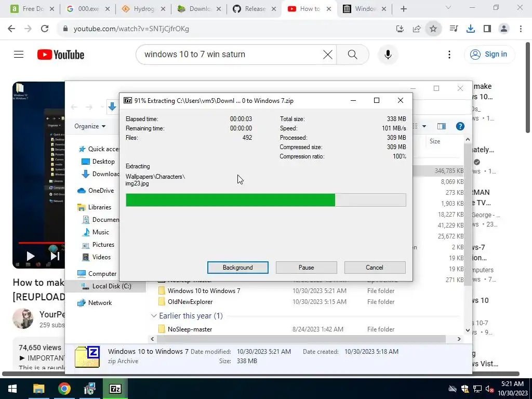532x399 pixels.
Task: Open Chrome three-dot menu
Action: click(521, 29)
